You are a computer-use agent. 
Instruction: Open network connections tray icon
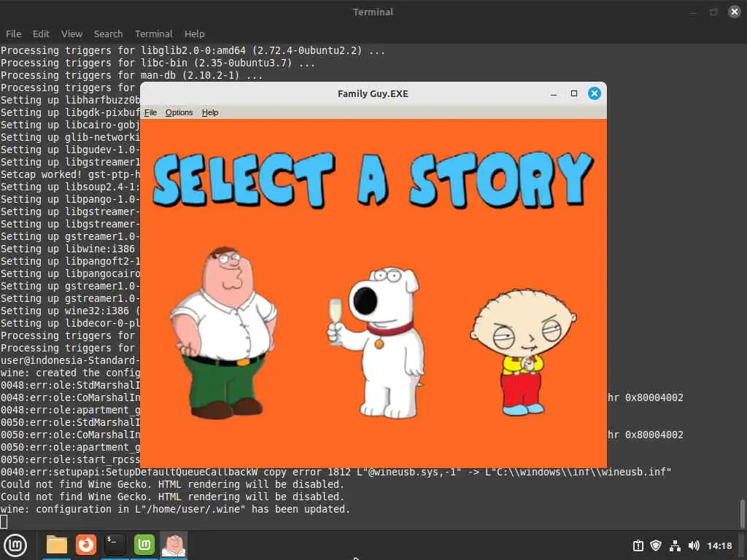click(675, 545)
